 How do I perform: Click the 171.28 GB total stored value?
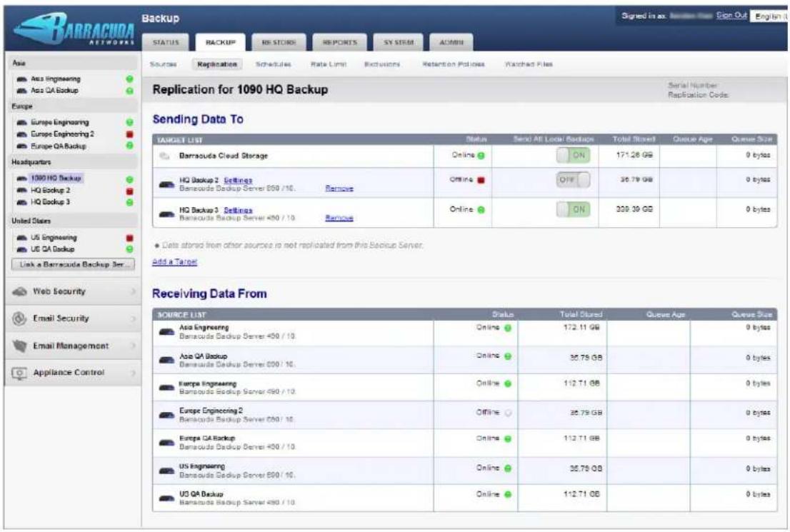pos(634,155)
